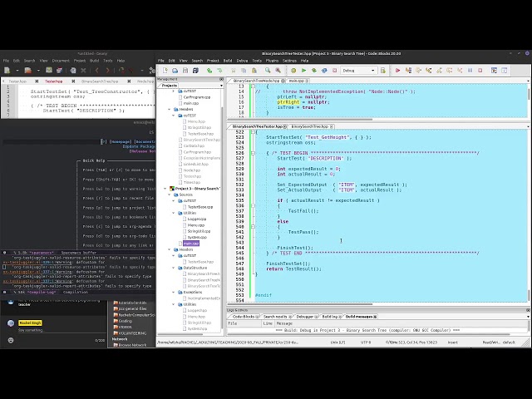Viewport: 532px width, 399px height.
Task: Click Rebuild icon in Code::Blocks toolbar
Action: [324, 70]
